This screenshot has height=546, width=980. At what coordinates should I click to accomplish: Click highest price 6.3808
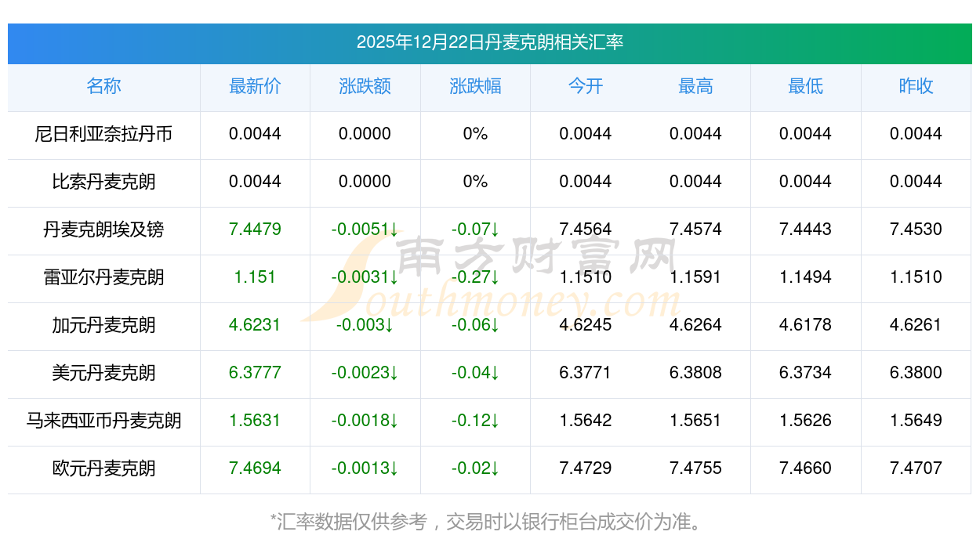click(x=695, y=373)
